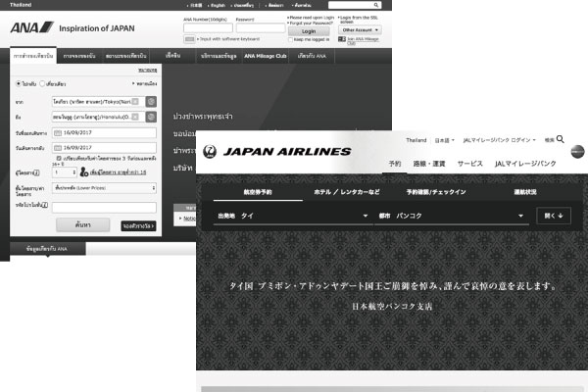Open JAL 予約 main menu
Screen dimensions: 588x392
tap(395, 164)
